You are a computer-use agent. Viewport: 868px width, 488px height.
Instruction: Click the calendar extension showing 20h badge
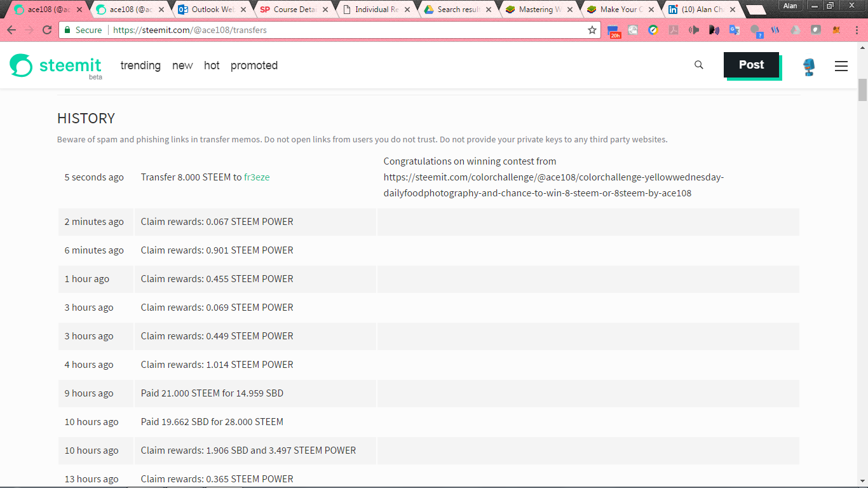tap(613, 30)
